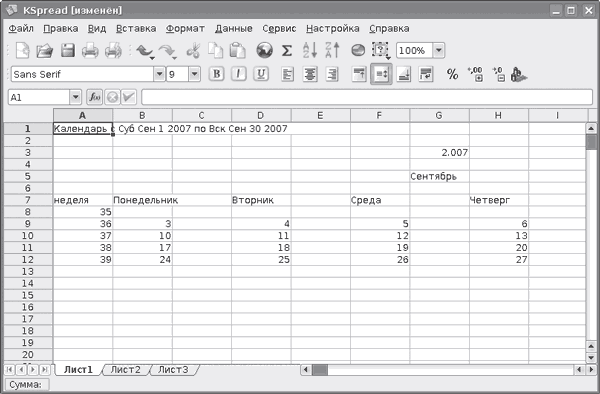Open the 100% zoom dropdown
The image size is (600, 394).
439,50
